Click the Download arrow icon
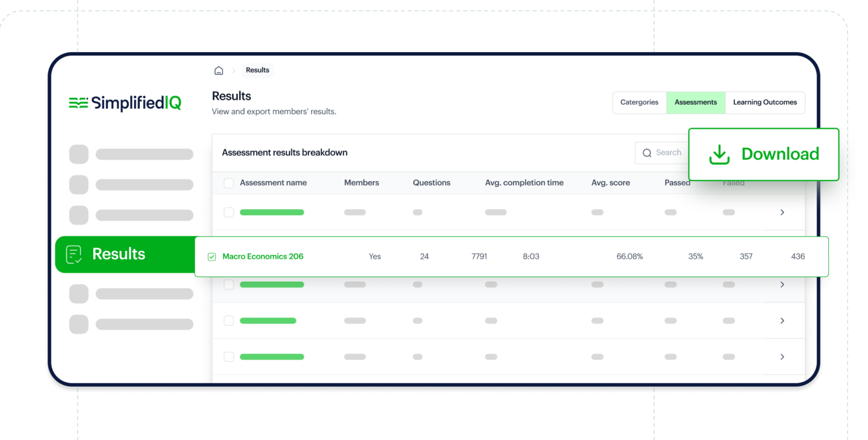 pos(719,154)
